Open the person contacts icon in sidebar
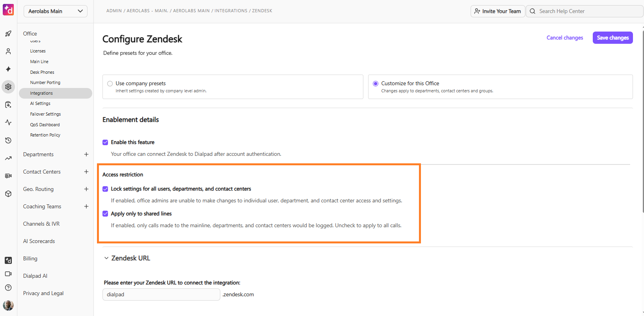 [8, 51]
